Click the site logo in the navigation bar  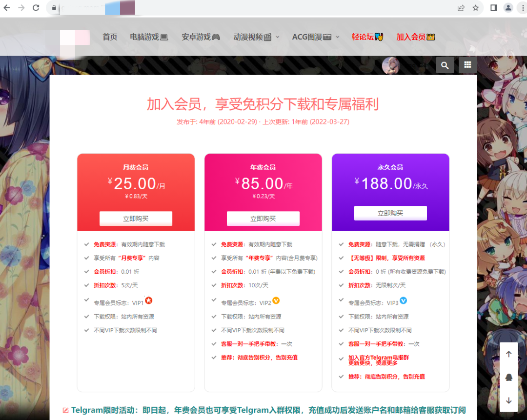coord(75,44)
